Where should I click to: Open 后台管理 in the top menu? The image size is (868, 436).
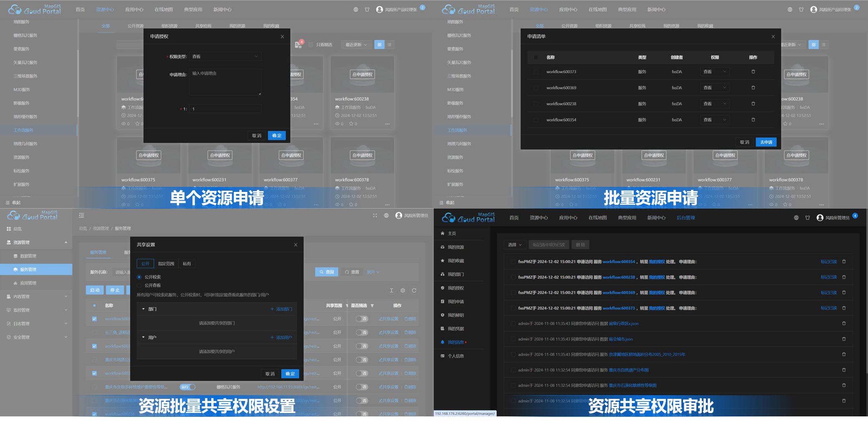686,217
